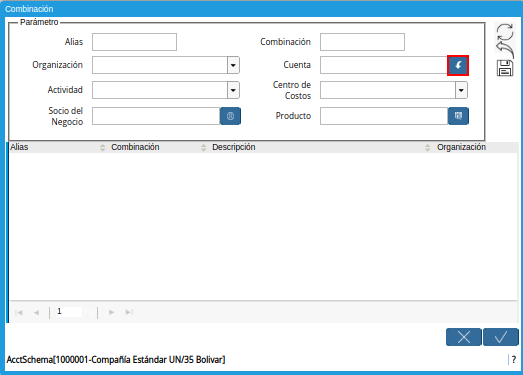Viewport: 523px width, 375px height.
Task: Go to previous page of results
Action: 36,313
